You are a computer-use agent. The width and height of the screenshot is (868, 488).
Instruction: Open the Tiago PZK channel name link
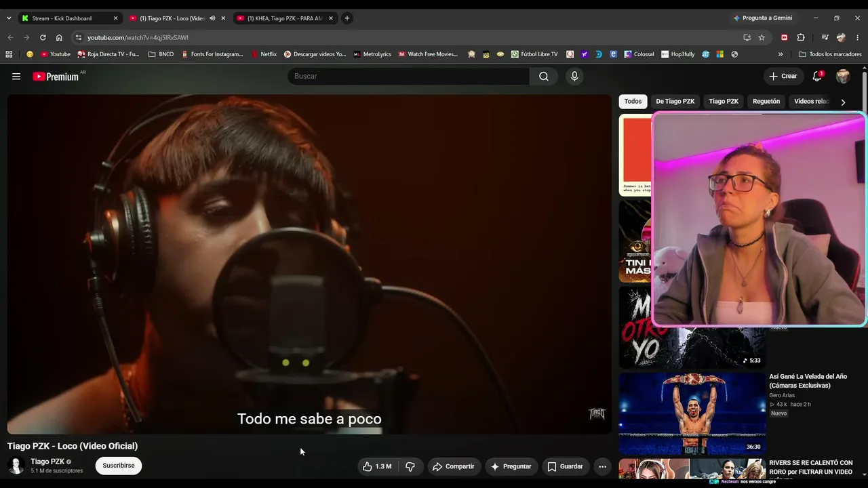47,462
